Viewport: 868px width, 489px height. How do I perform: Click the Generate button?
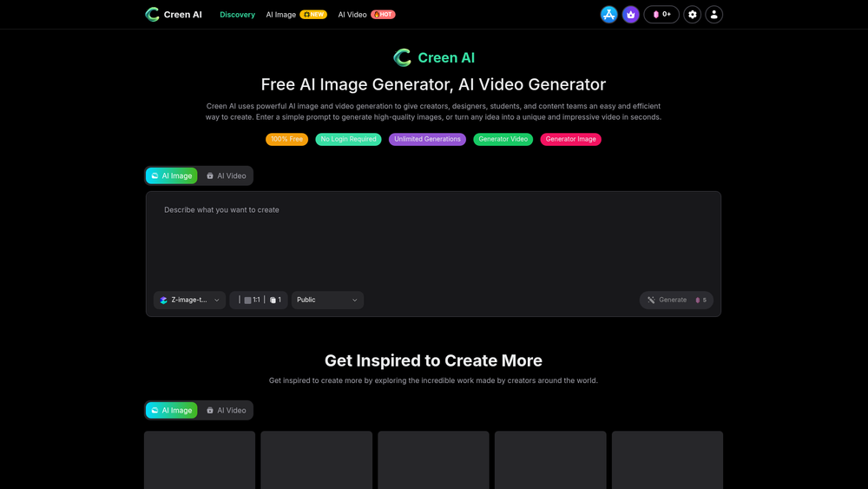click(676, 300)
